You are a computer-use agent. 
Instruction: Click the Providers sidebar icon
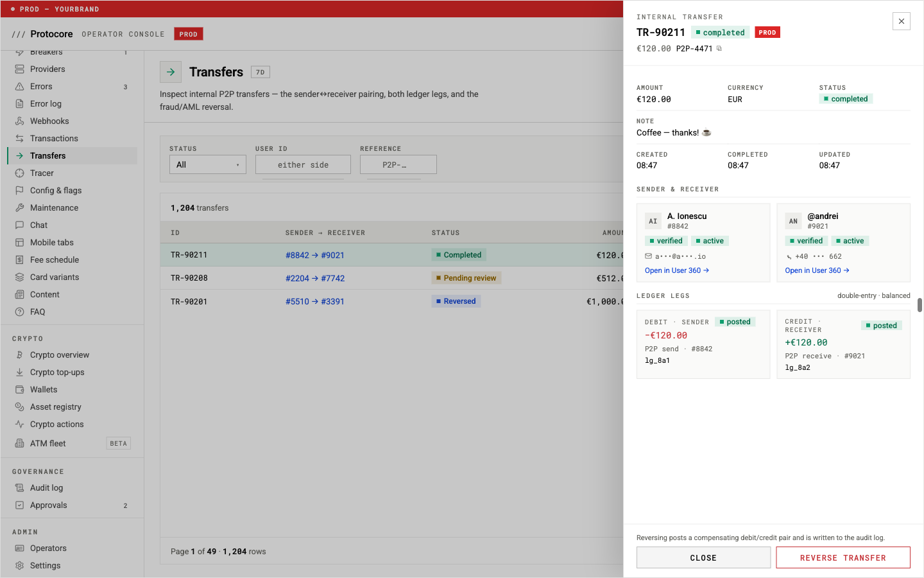[x=19, y=69]
